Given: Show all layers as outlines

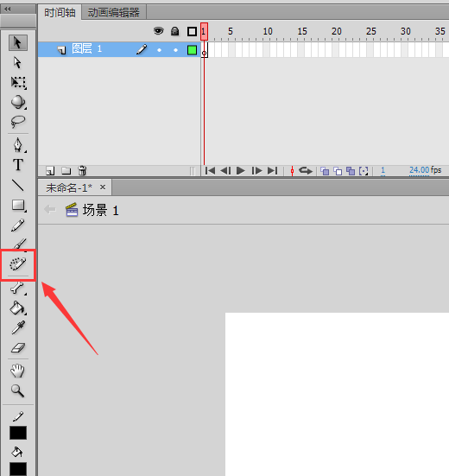Looking at the screenshot, I should pyautogui.click(x=192, y=31).
